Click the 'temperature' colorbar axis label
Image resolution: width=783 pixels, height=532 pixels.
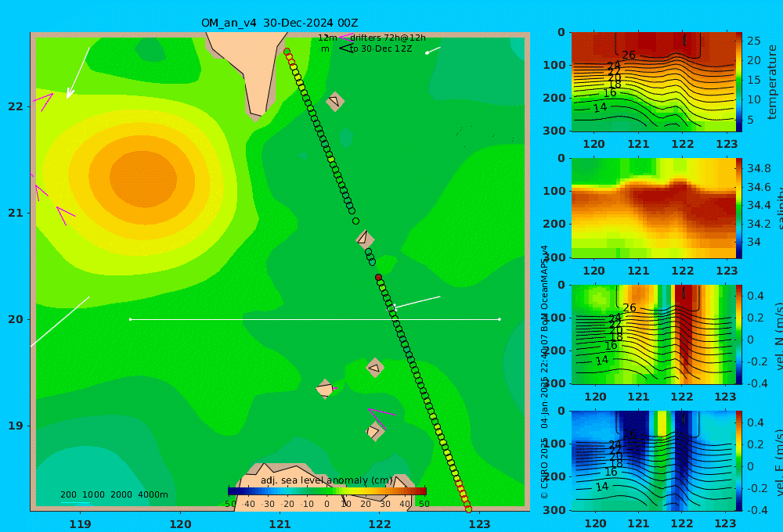772,82
